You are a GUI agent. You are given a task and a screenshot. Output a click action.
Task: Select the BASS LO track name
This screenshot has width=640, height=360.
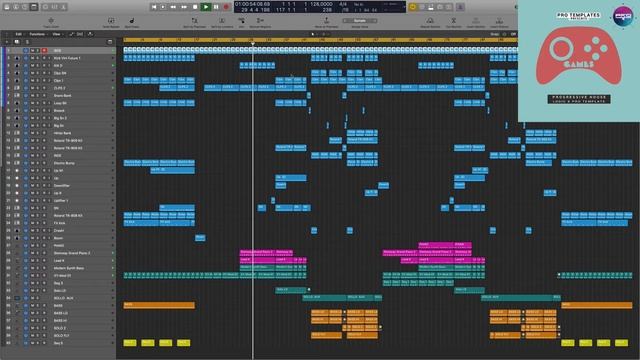click(x=61, y=313)
